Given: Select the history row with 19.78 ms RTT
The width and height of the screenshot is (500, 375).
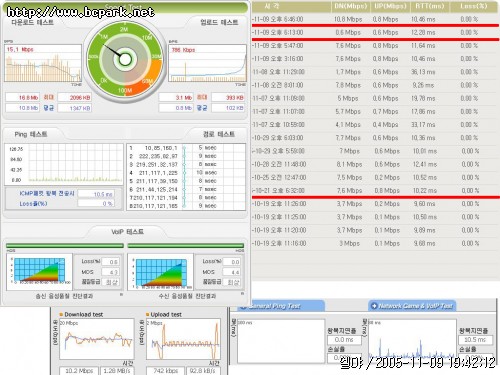Looking at the screenshot, I should (376, 98).
